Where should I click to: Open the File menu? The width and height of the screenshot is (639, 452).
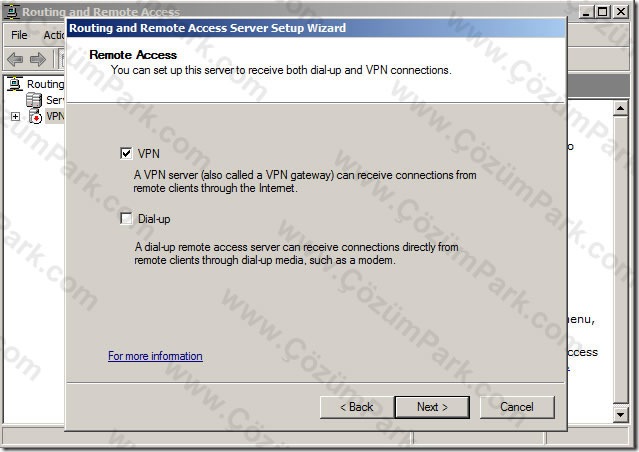pos(19,35)
